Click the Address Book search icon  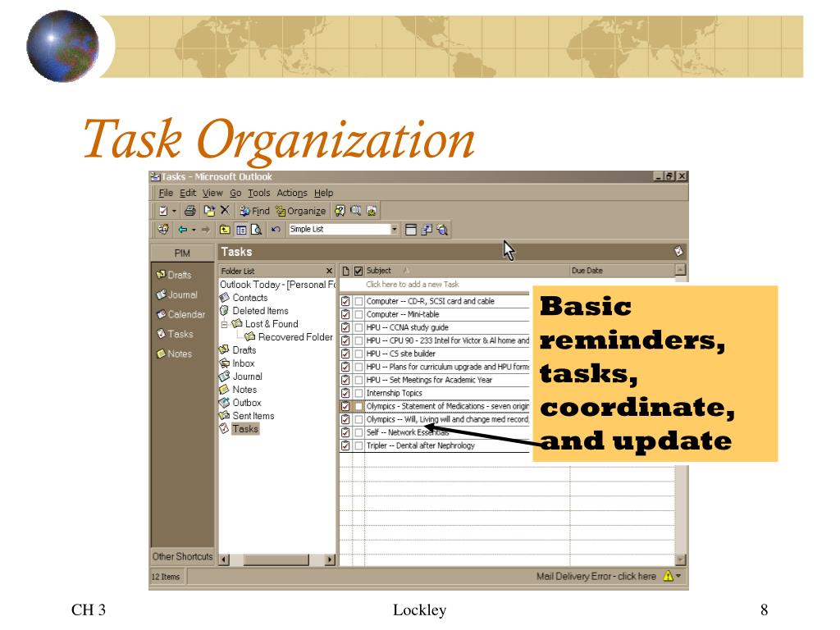click(339, 211)
